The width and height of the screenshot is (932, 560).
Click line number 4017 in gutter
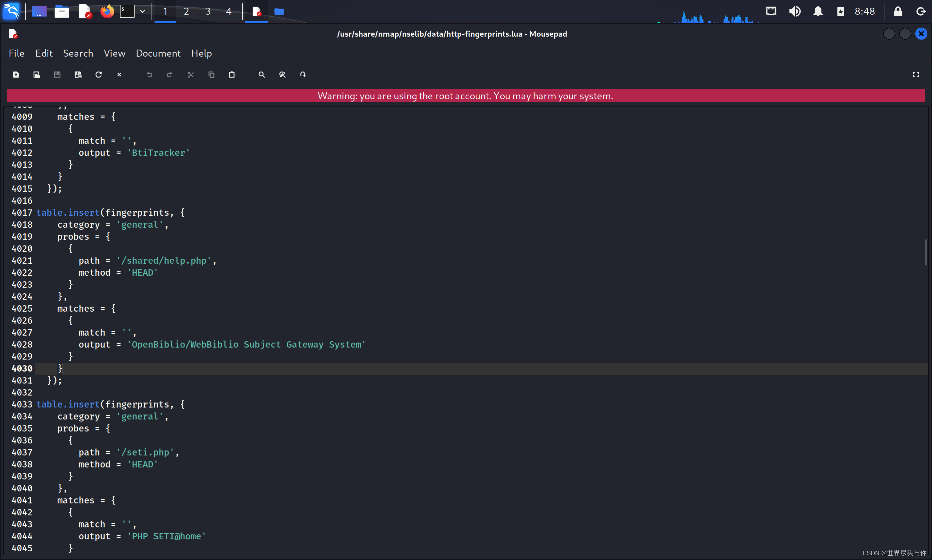(x=22, y=212)
